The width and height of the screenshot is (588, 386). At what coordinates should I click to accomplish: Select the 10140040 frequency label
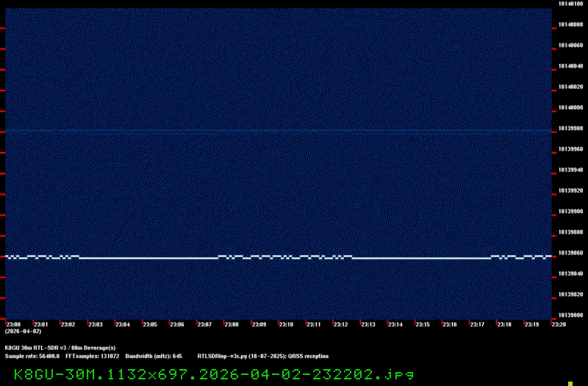coord(571,66)
